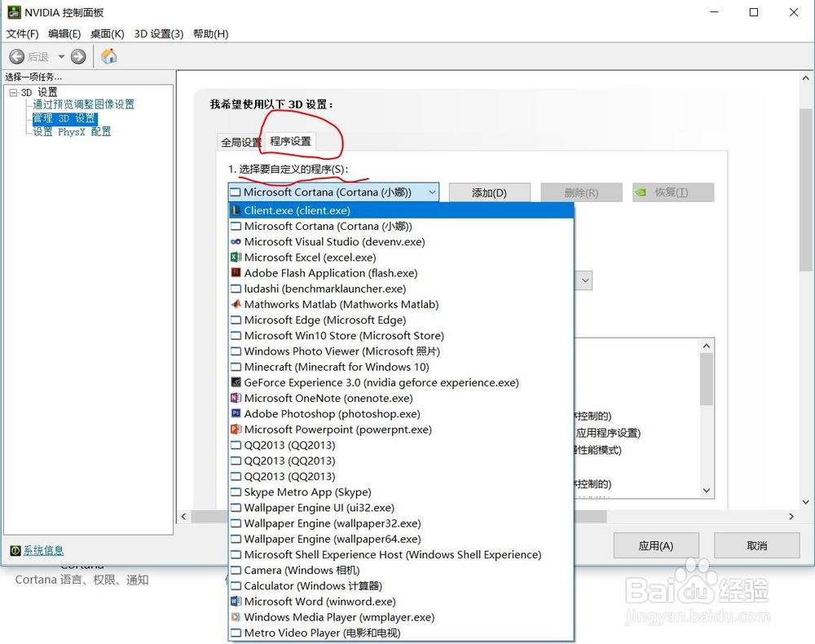815x644 pixels.
Task: Open the home icon in toolbar
Action: [x=108, y=56]
